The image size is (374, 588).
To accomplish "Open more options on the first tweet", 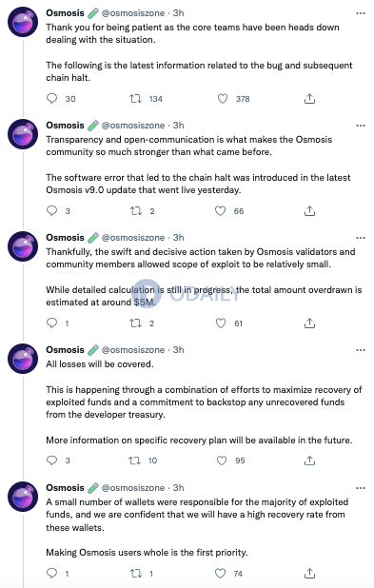I will (x=361, y=13).
